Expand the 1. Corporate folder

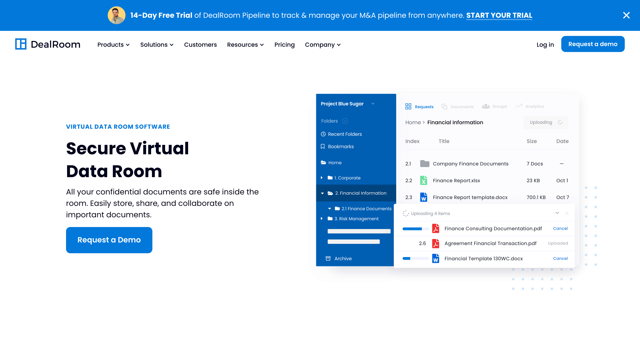point(322,178)
